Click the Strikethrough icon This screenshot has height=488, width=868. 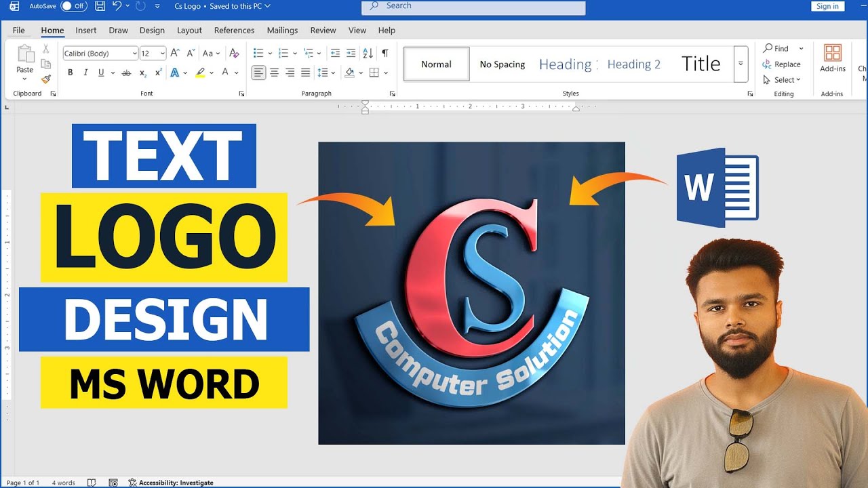click(126, 73)
